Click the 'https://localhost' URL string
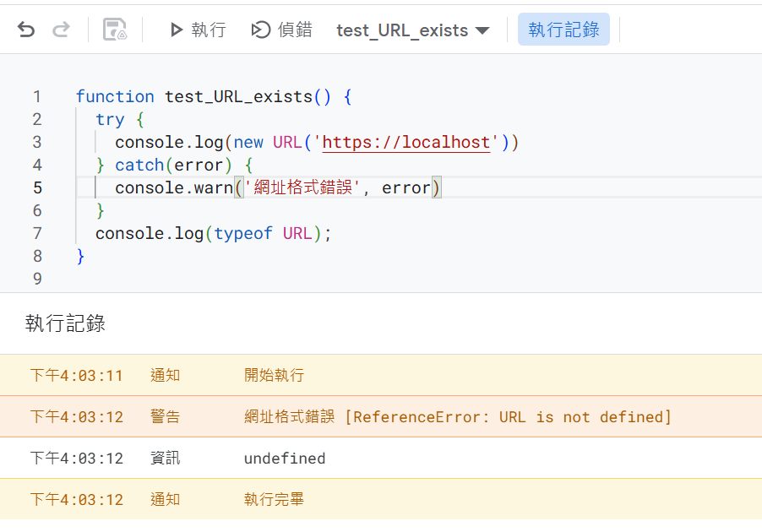762x532 pixels. 405,143
